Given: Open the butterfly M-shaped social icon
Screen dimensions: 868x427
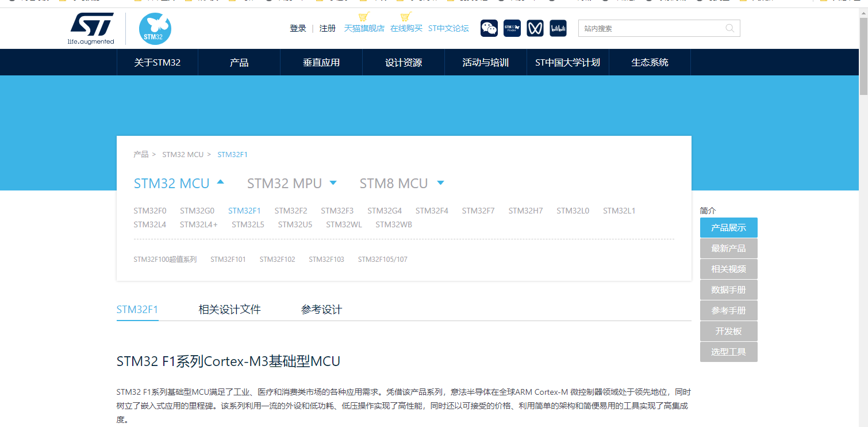Looking at the screenshot, I should 535,28.
